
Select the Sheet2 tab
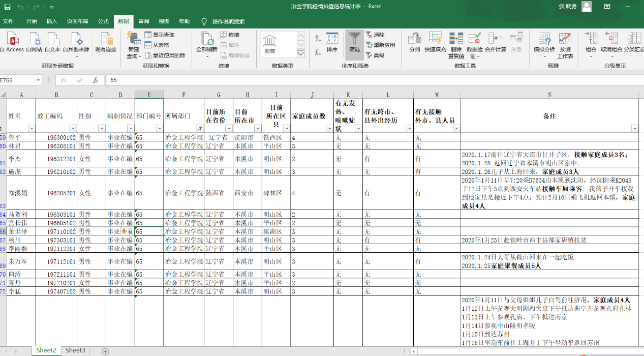coord(46,350)
